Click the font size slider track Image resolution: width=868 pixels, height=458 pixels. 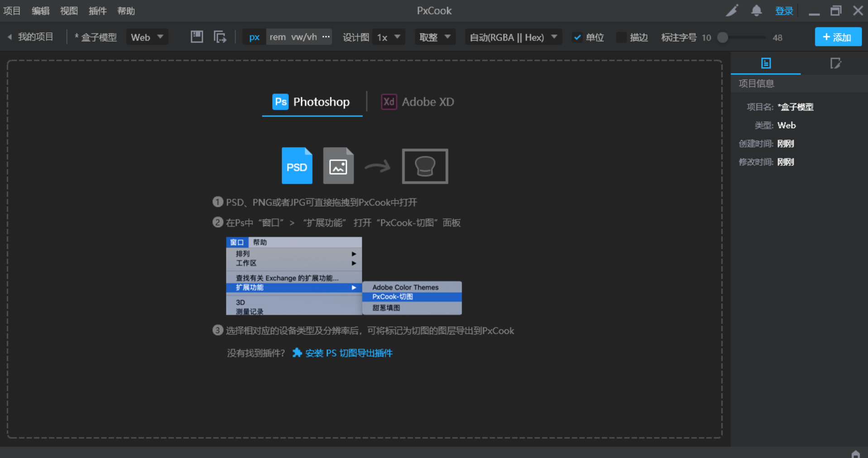point(743,37)
